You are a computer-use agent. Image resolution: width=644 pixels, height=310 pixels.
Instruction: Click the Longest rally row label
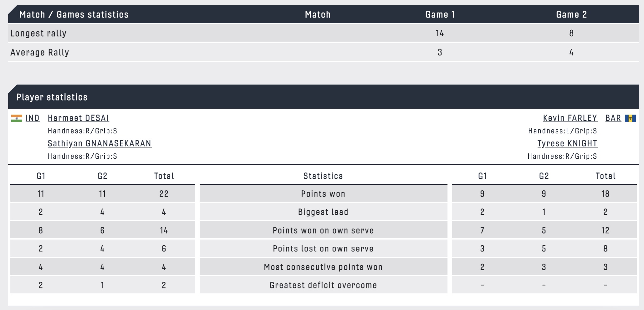pyautogui.click(x=38, y=33)
